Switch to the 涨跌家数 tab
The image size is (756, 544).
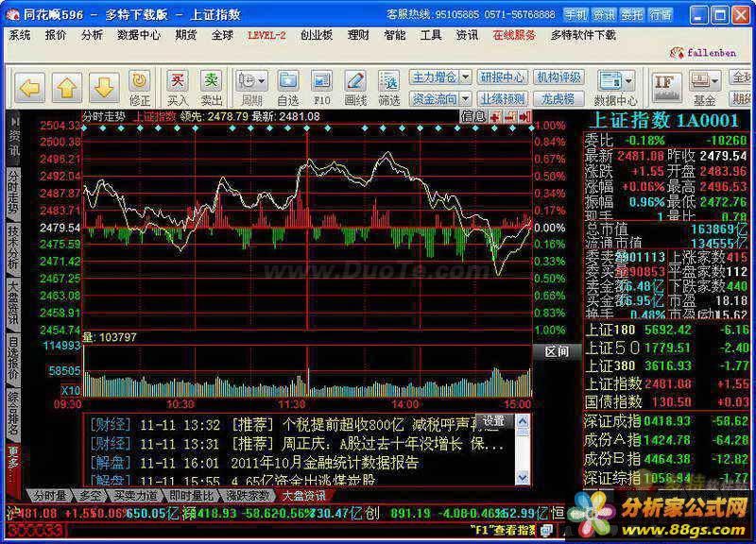tap(248, 495)
